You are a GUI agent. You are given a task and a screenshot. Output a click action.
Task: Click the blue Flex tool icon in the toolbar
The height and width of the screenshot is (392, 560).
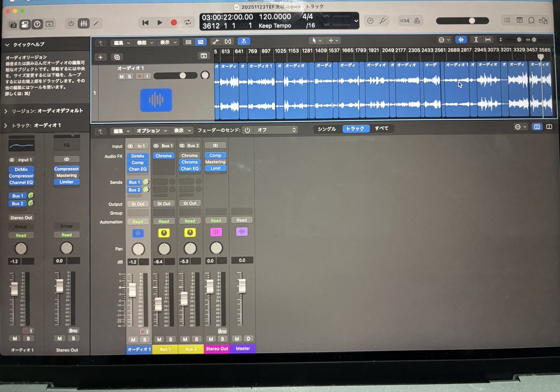tap(244, 41)
